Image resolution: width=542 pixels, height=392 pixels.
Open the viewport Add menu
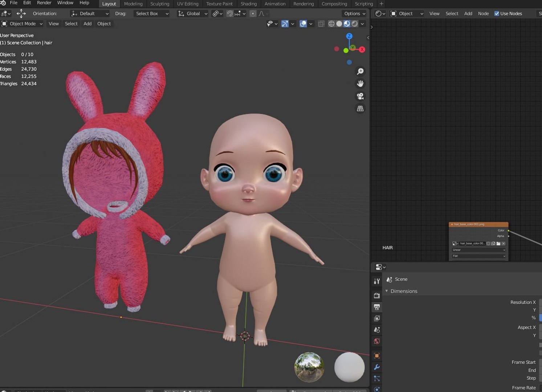pyautogui.click(x=87, y=24)
